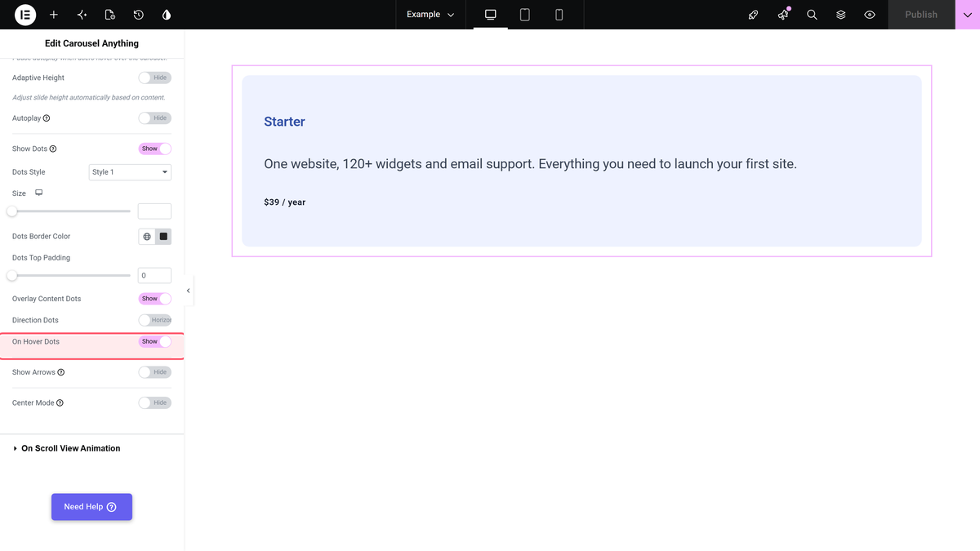980x551 pixels.
Task: Click the Need Help button
Action: [91, 507]
